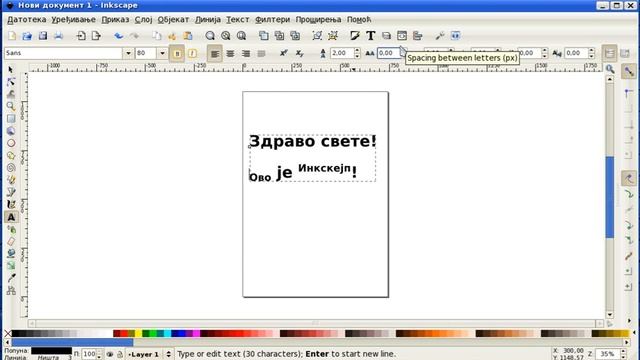Screen dimensions: 640x360
Task: Select the Bezier pen tool
Action: click(11, 192)
